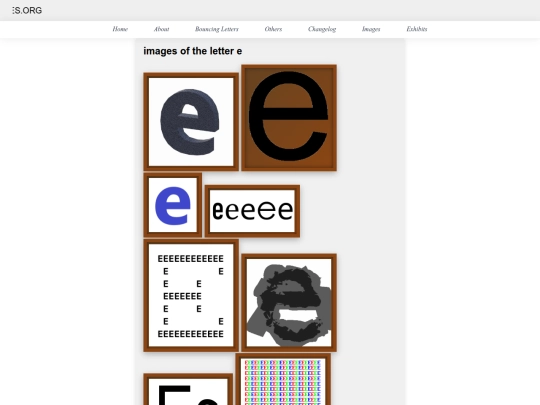Image resolution: width=540 pixels, height=405 pixels.
Task: View the Changelog page
Action: pos(322,29)
